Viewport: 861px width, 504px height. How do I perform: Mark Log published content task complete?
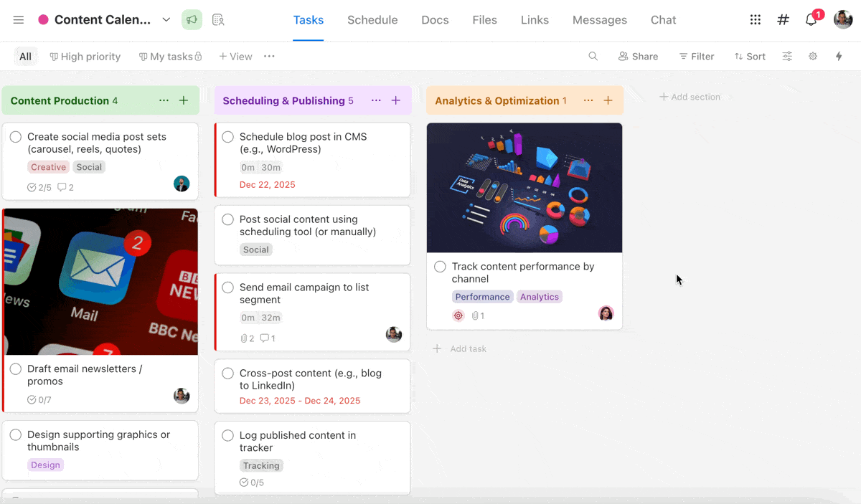click(x=227, y=435)
